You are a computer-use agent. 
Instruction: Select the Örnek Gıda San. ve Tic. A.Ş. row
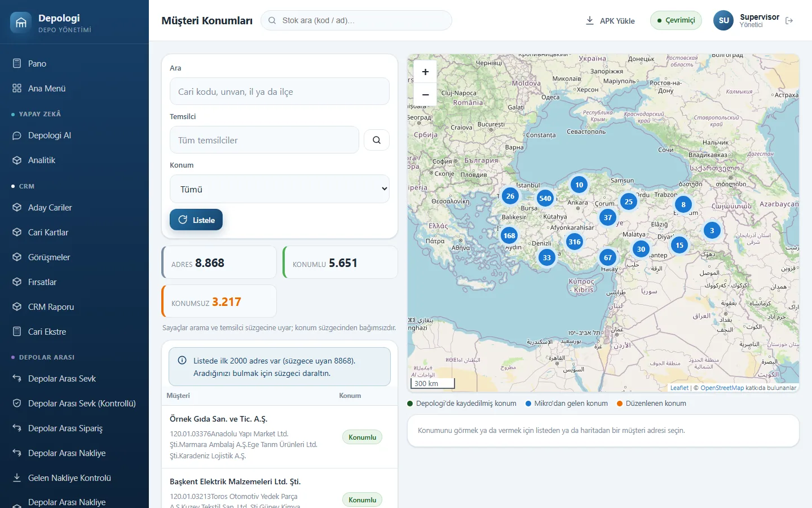(x=280, y=437)
